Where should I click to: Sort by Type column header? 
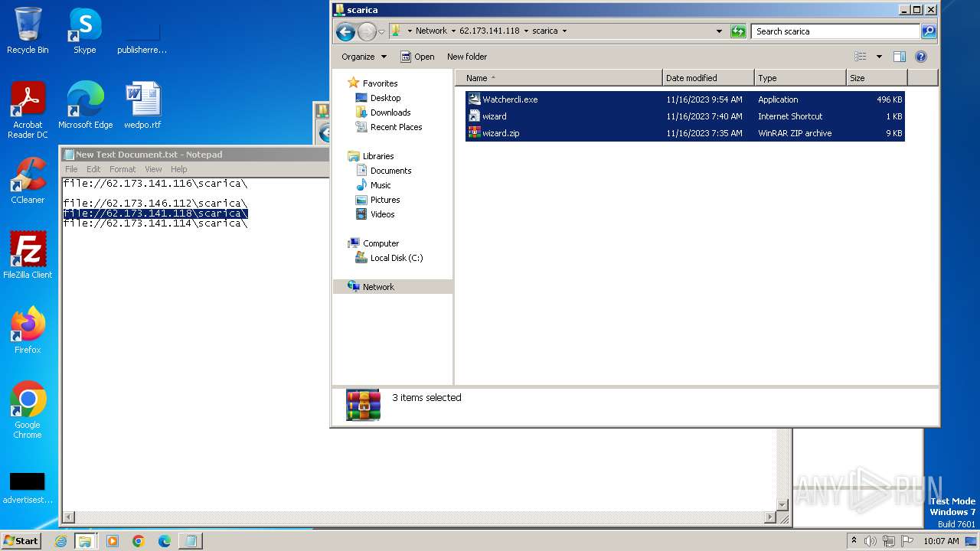tap(800, 78)
